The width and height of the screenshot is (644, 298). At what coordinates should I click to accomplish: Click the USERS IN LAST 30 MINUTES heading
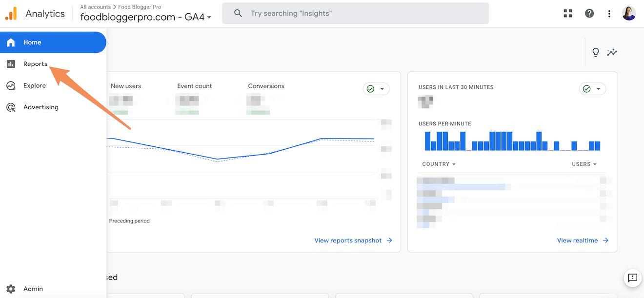[456, 87]
